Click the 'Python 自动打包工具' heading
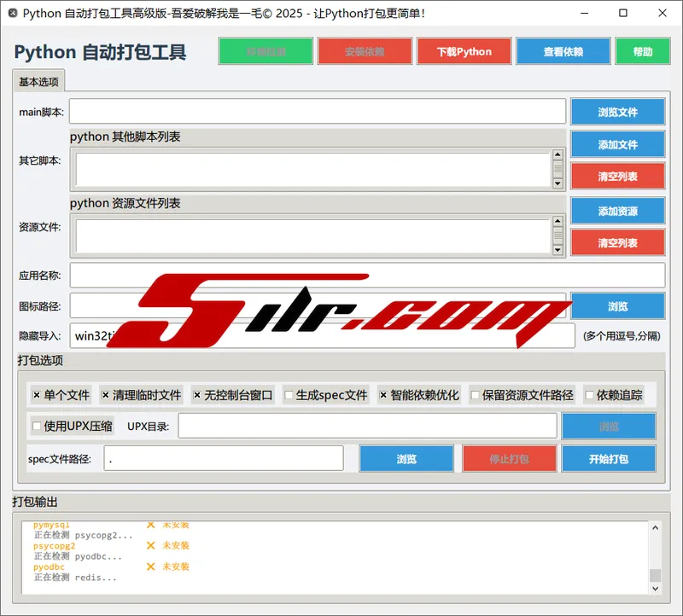The height and width of the screenshot is (616, 683). 100,52
